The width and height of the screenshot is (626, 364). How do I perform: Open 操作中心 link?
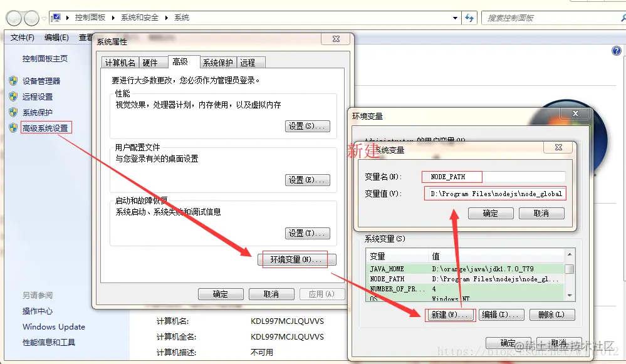[x=38, y=311]
